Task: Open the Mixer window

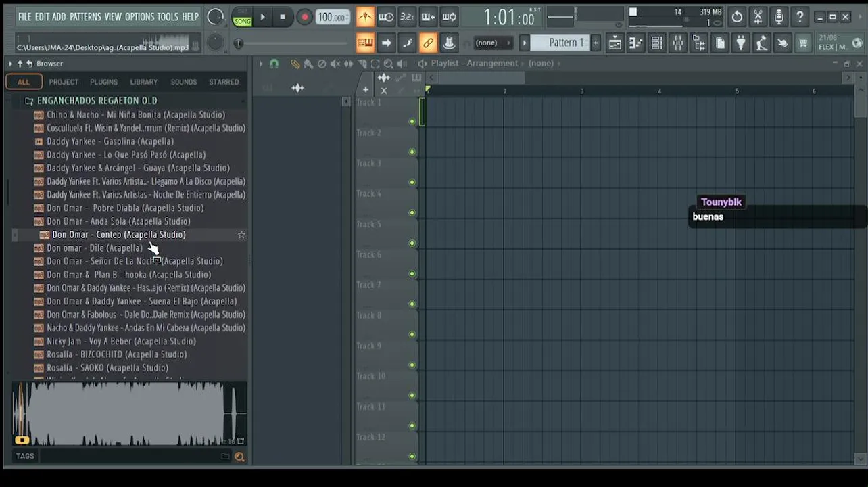Action: click(677, 43)
